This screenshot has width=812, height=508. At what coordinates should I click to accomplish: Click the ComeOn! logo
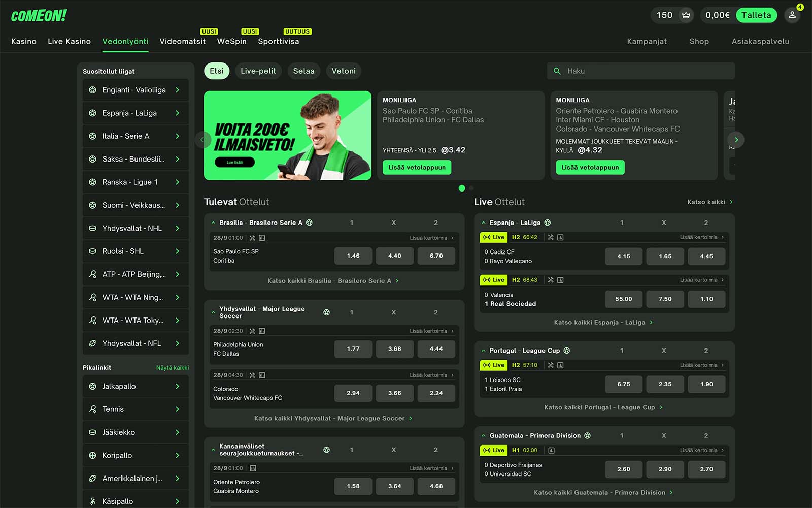click(39, 16)
